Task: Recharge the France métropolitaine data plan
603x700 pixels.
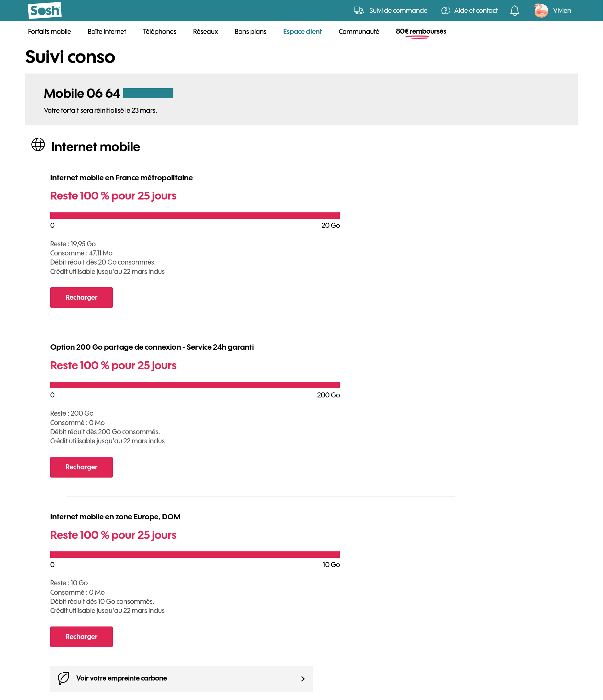Action: 81,298
